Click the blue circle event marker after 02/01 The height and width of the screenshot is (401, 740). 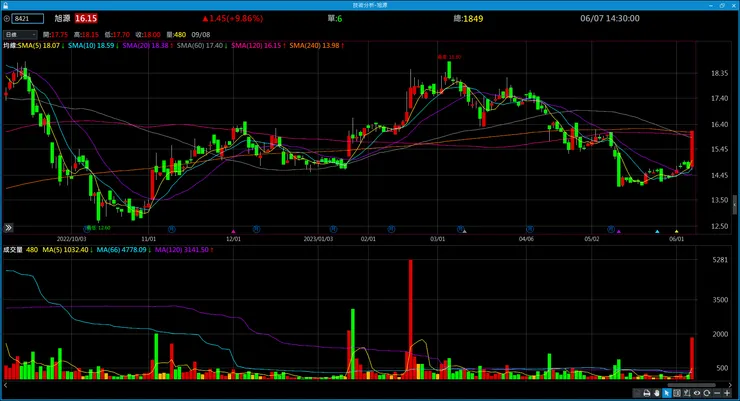click(x=391, y=229)
